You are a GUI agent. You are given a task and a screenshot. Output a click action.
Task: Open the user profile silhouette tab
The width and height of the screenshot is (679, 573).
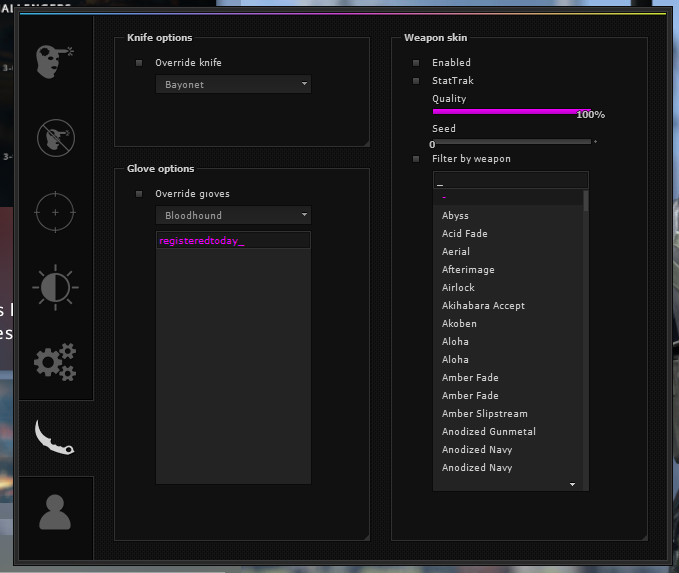pos(55,512)
